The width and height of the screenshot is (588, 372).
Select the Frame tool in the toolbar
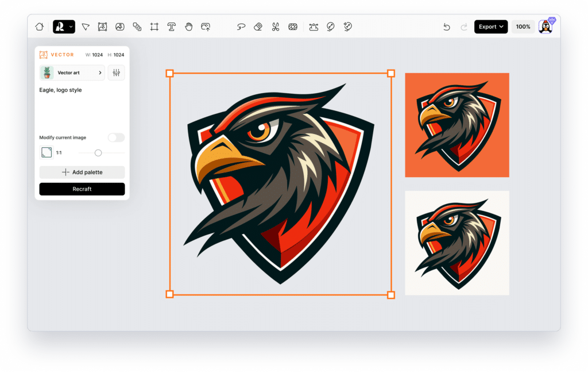coord(154,26)
